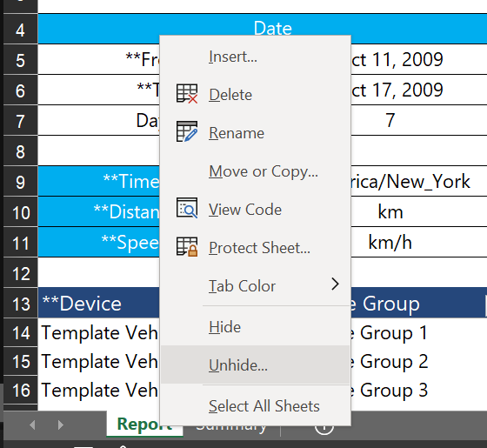Click Template Veh cell in row 16
Screen dimensions: 487x448
click(x=99, y=390)
